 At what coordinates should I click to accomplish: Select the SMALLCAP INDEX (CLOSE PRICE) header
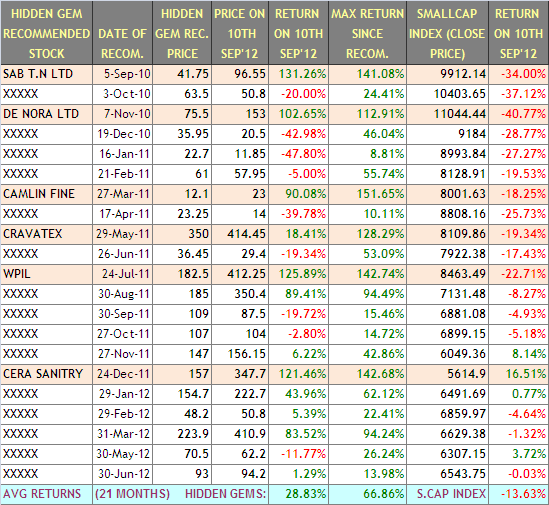pyautogui.click(x=447, y=33)
